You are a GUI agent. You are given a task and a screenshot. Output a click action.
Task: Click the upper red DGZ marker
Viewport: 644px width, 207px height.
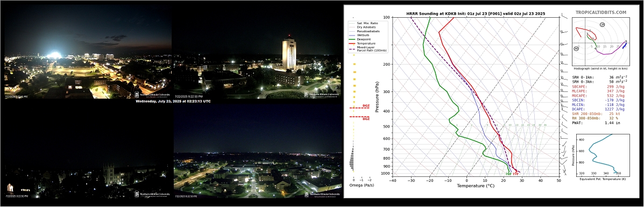360,107
